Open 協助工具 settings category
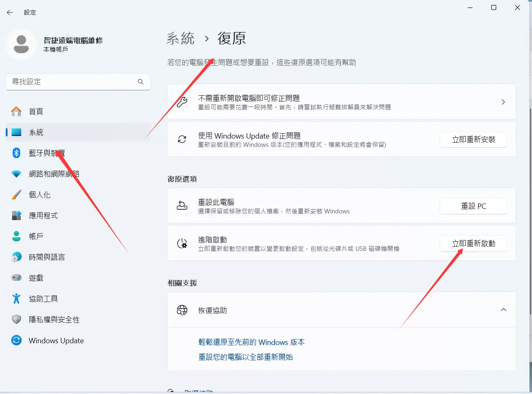Viewport: 532px width, 394px height. point(78,299)
